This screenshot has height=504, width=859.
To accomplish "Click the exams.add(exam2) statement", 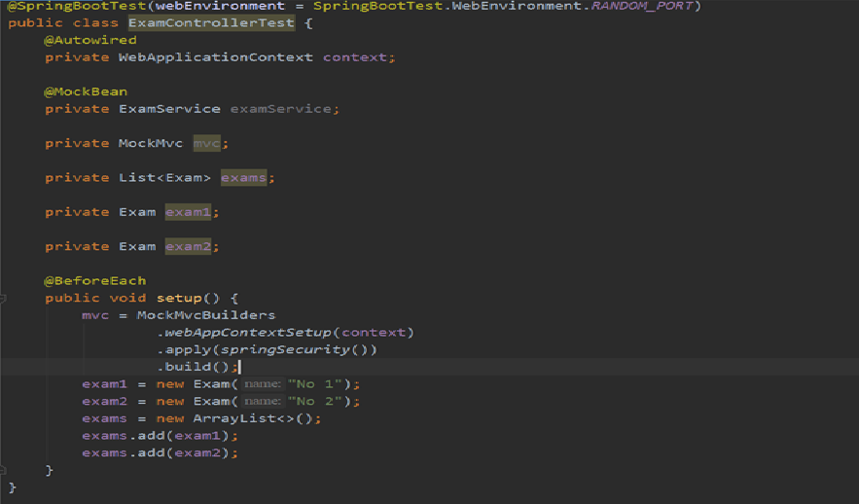I will 160,452.
